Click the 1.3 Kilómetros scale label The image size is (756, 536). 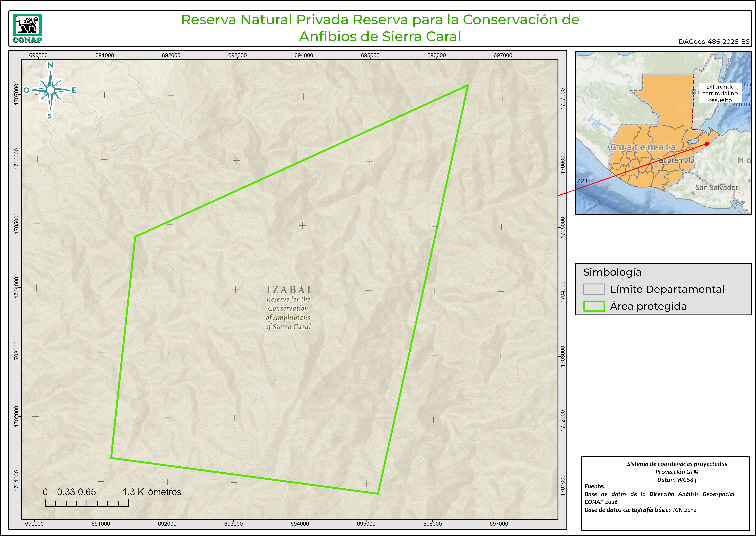(152, 492)
